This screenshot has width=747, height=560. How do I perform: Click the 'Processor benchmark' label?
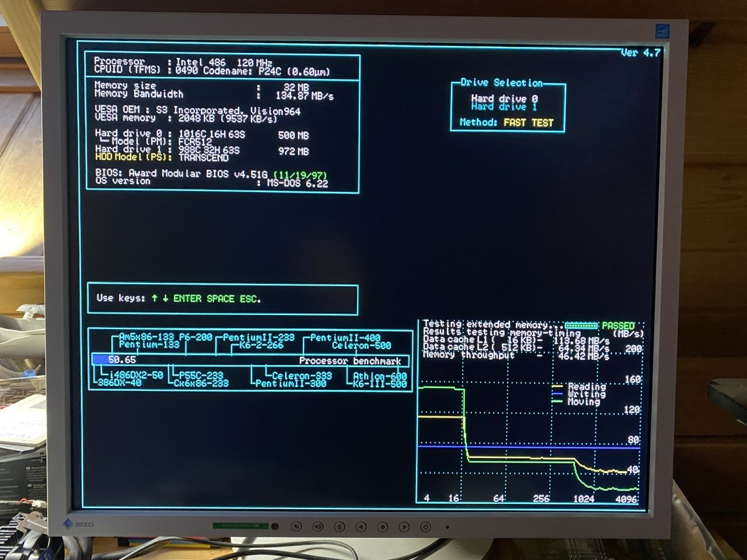(x=350, y=361)
